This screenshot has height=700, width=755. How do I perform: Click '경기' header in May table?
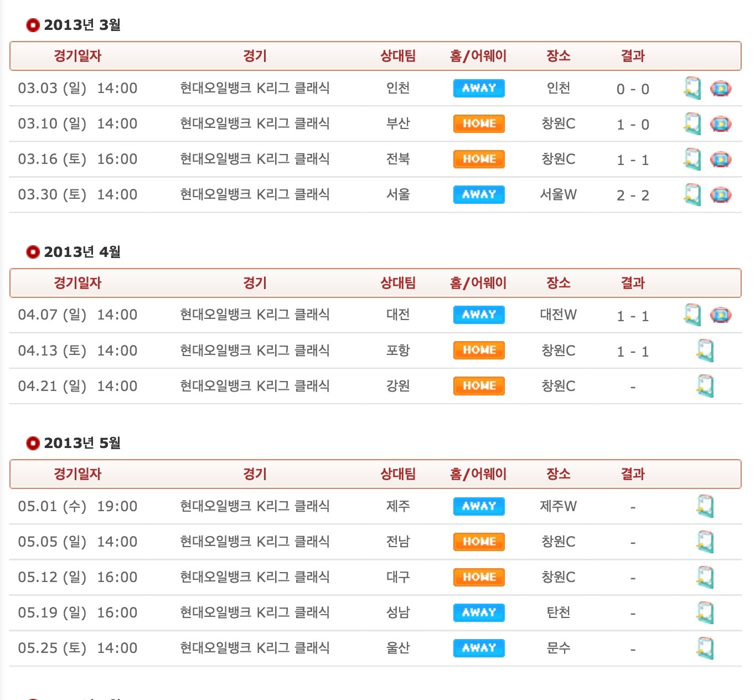tap(255, 474)
